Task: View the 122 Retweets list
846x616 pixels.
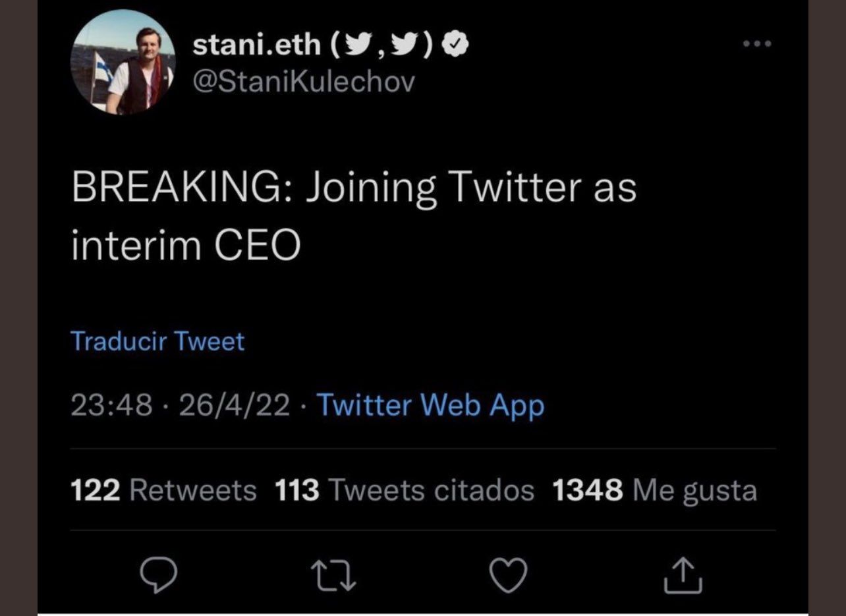Action: pos(163,490)
